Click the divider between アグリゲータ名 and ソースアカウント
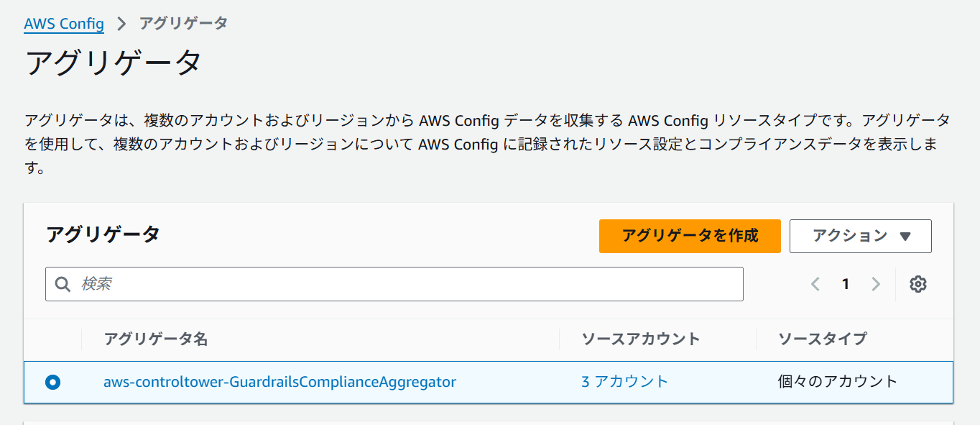Screen dimensions: 980x425 tap(559, 339)
